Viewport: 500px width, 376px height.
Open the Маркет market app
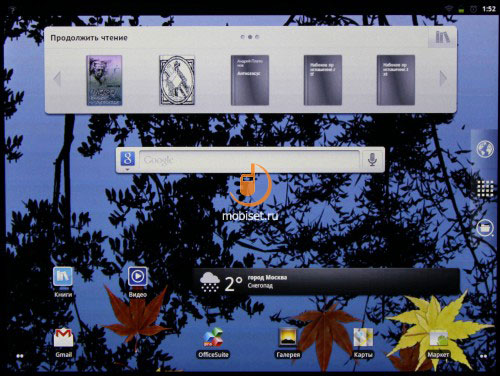point(438,342)
